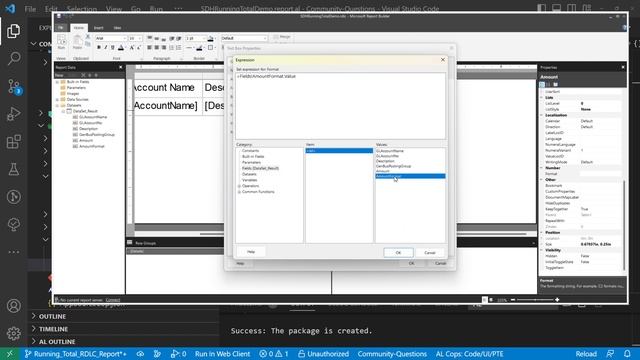Close the Properties panel
The image size is (640, 360).
pyautogui.click(x=623, y=67)
